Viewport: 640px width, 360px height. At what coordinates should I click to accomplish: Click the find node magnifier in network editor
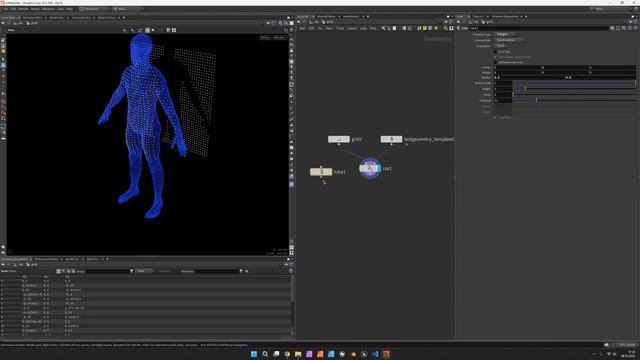(446, 28)
